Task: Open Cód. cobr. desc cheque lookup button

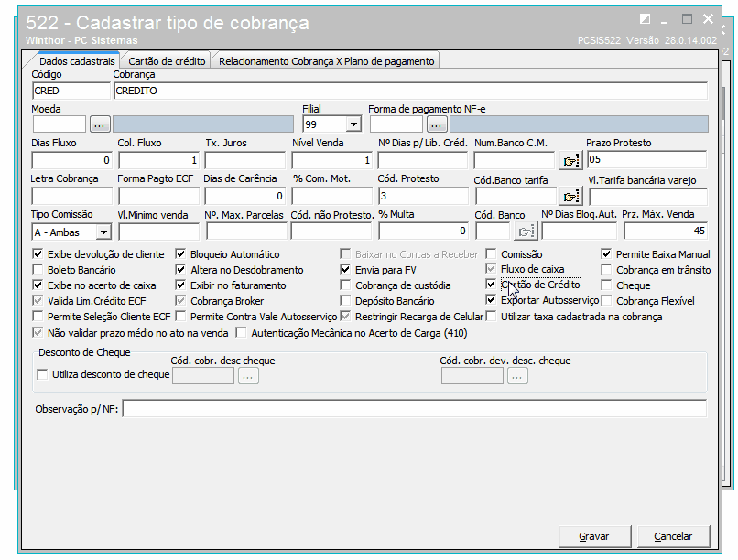Action: point(248,376)
